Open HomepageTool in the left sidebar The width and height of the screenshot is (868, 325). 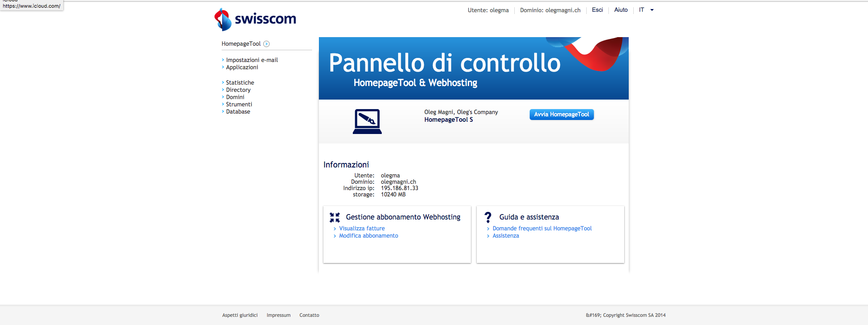[241, 44]
